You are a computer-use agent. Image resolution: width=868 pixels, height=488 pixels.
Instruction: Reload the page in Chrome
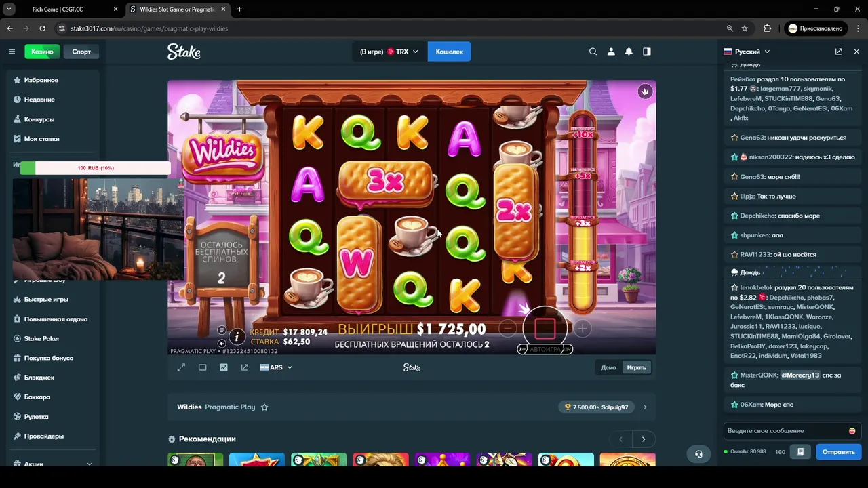click(x=42, y=28)
